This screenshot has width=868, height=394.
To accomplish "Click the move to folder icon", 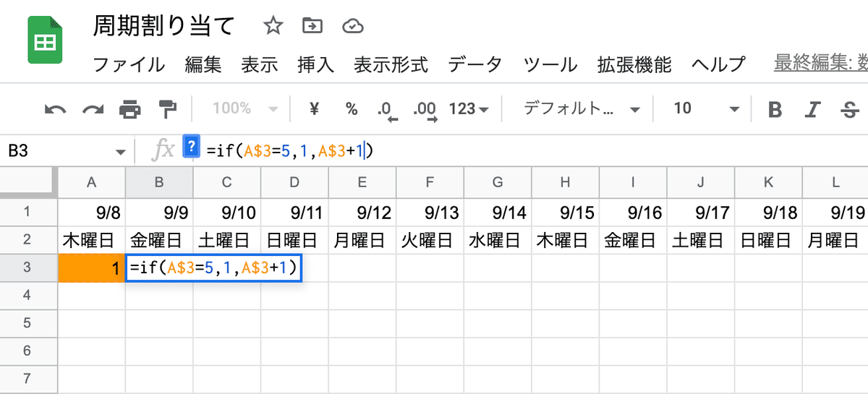I will pyautogui.click(x=312, y=27).
